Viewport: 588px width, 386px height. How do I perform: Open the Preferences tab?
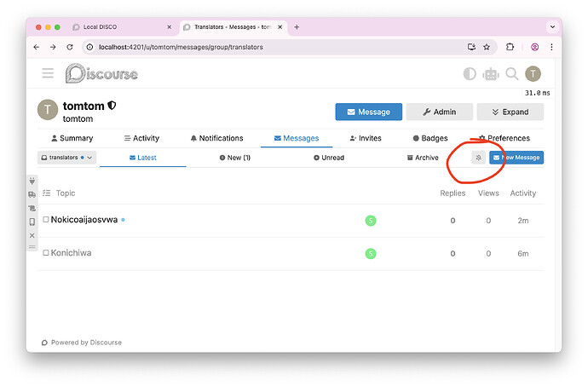[x=504, y=138]
